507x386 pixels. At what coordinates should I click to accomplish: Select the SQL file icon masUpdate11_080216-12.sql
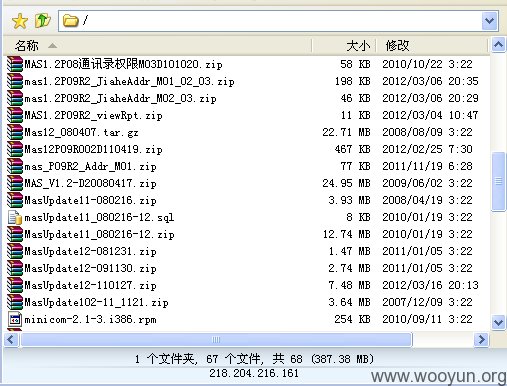point(15,217)
